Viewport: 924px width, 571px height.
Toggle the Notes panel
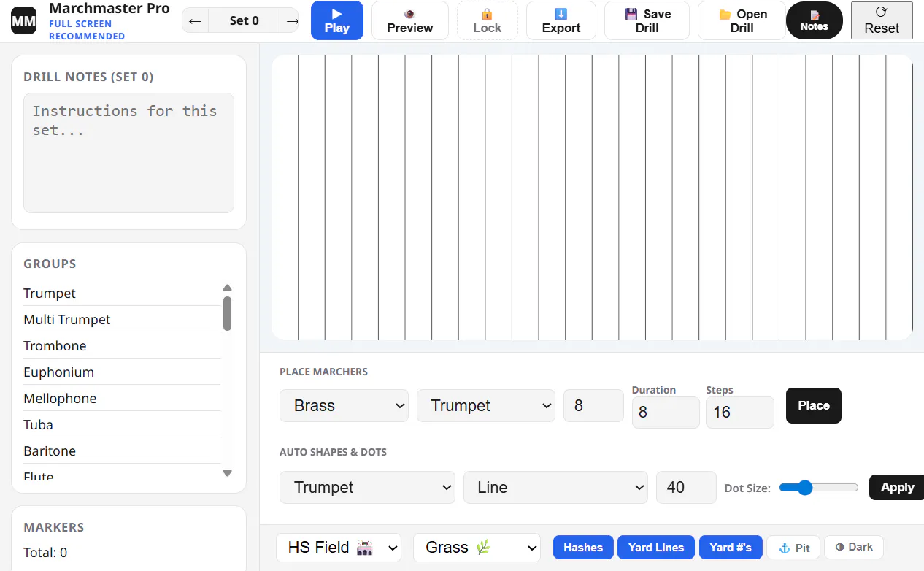(x=815, y=20)
